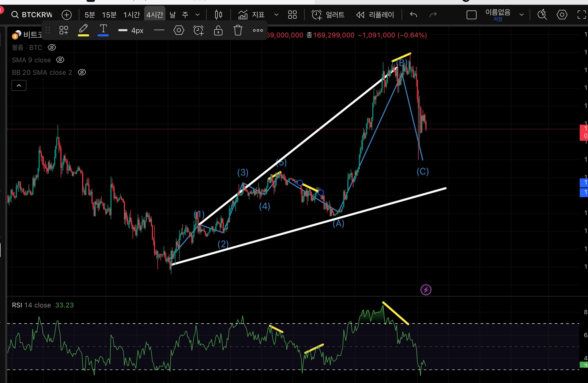The image size is (588, 383).
Task: Collapse the indicator legend chevron
Action: coord(19,86)
